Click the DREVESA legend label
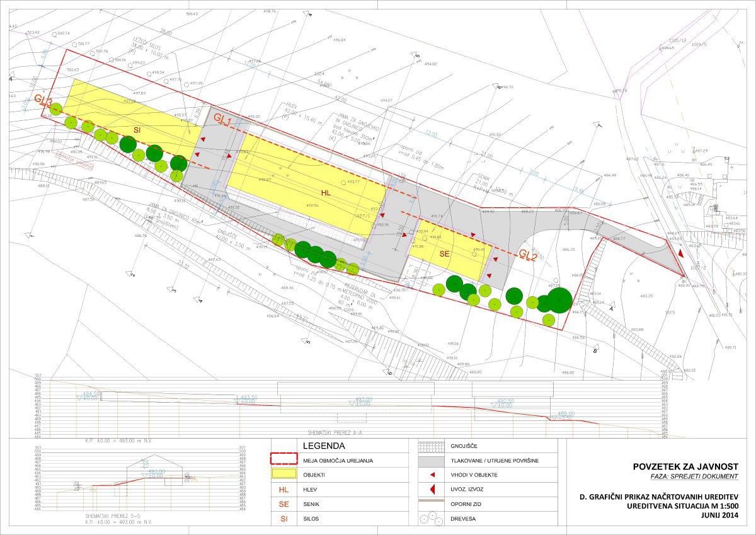Viewport: 756px width, 535px height. pos(463,519)
